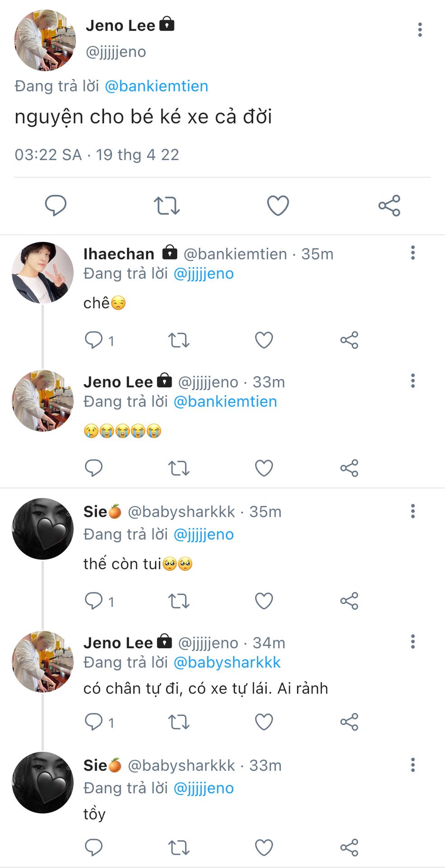
Task: Like Sie's "tồy" reply
Action: (264, 848)
